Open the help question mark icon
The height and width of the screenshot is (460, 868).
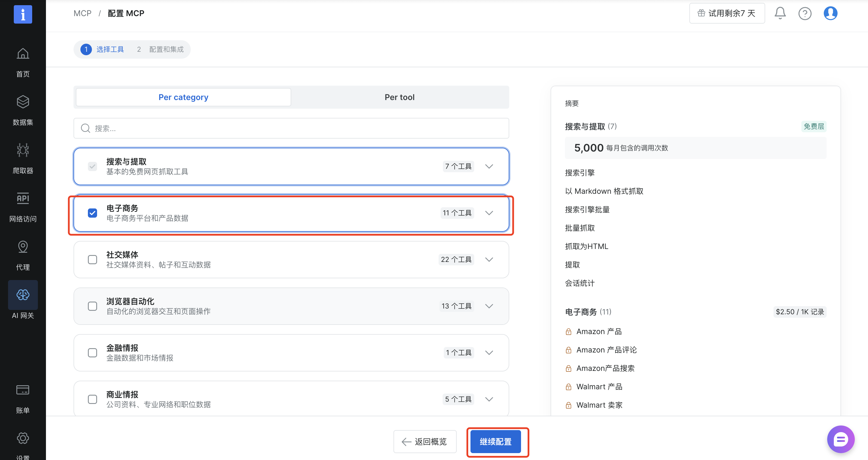[805, 14]
